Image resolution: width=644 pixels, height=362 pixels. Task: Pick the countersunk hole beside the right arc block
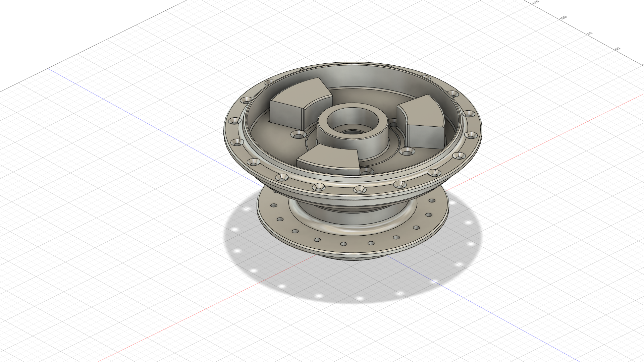(x=407, y=152)
